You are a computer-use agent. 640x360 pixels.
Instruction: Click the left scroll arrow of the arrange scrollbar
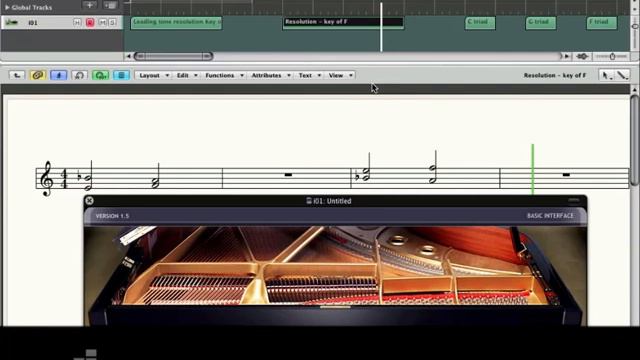point(128,56)
